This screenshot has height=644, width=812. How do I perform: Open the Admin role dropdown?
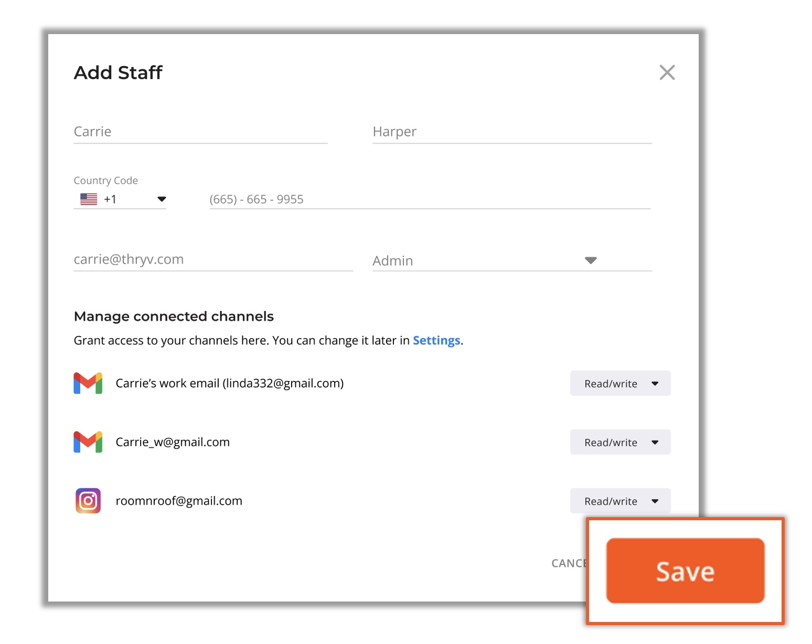512,261
